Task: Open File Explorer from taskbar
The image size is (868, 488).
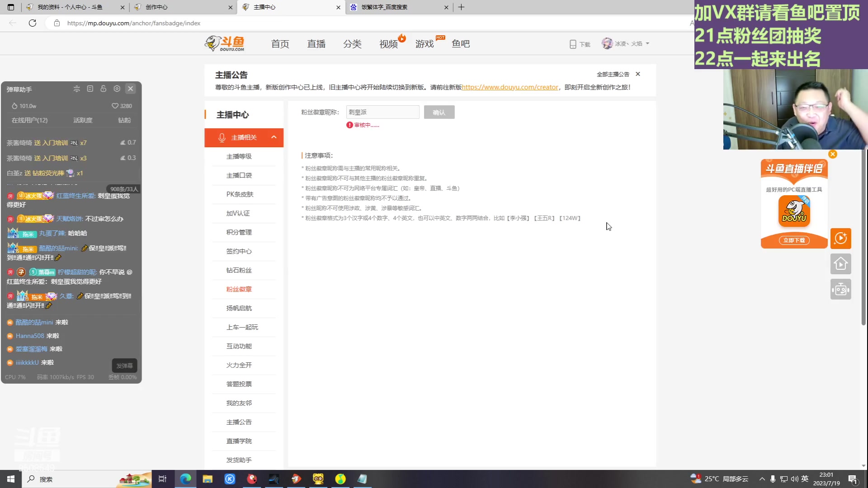Action: 208,479
